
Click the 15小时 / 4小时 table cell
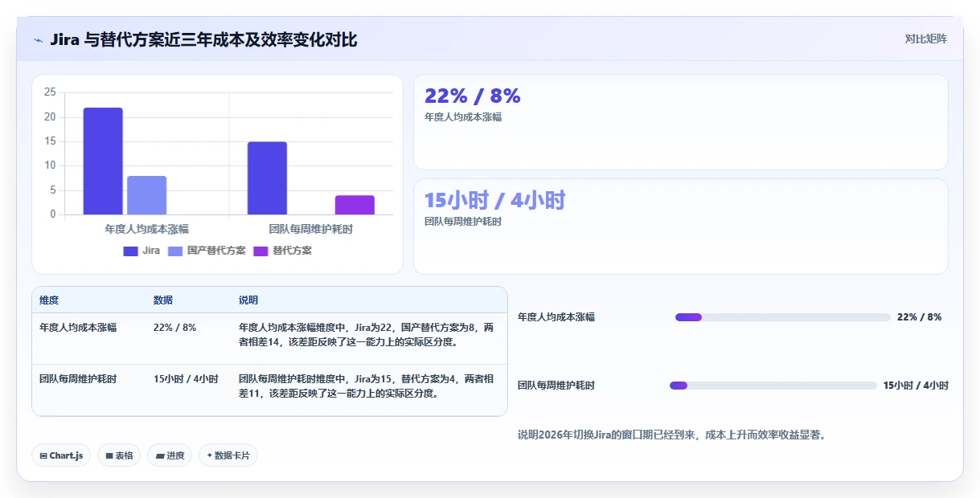[186, 379]
